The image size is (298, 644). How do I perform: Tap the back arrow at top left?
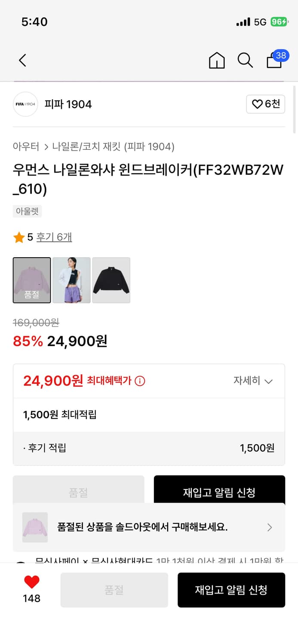pos(22,60)
